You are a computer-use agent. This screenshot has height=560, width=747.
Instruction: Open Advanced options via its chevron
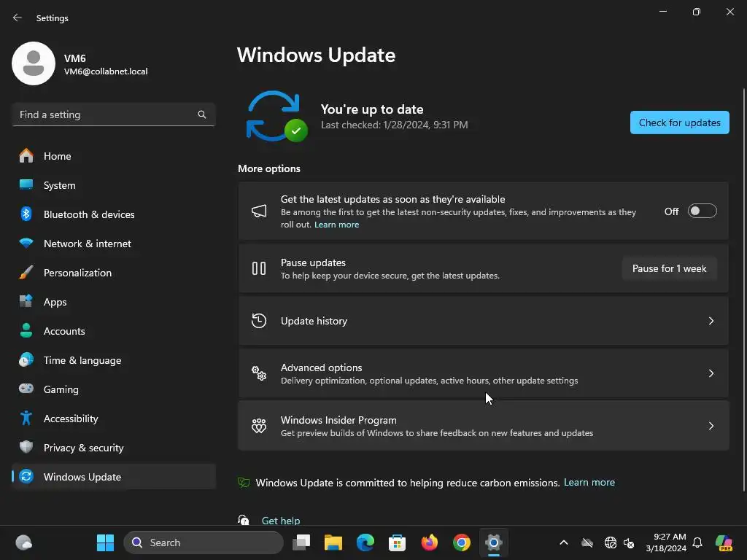click(711, 373)
